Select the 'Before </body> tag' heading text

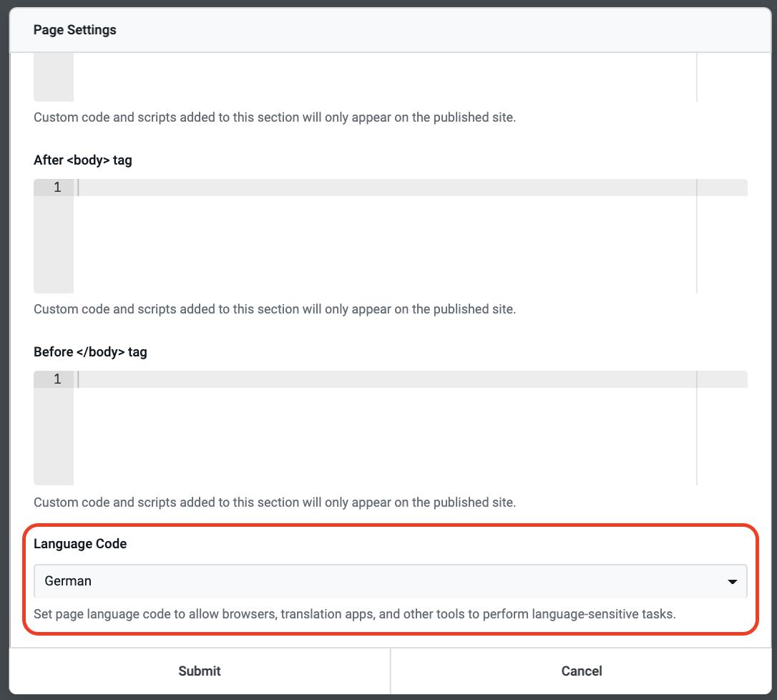coord(90,352)
